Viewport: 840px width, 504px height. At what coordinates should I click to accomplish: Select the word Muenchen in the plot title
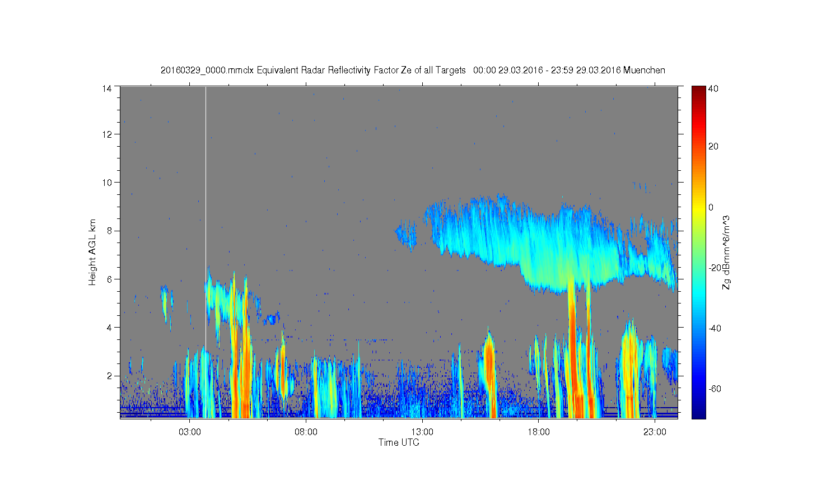pos(644,71)
